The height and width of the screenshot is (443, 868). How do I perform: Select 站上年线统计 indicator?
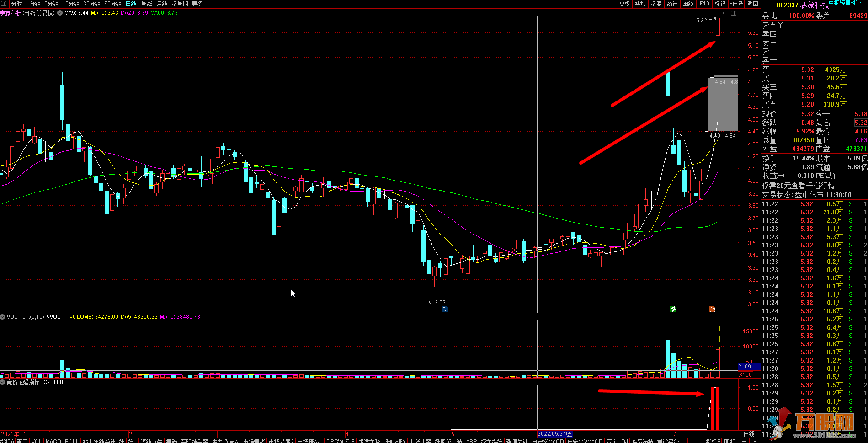99,441
